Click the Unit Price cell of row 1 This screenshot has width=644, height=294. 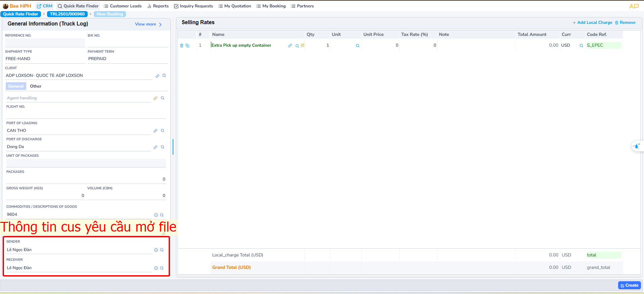pyautogui.click(x=381, y=45)
